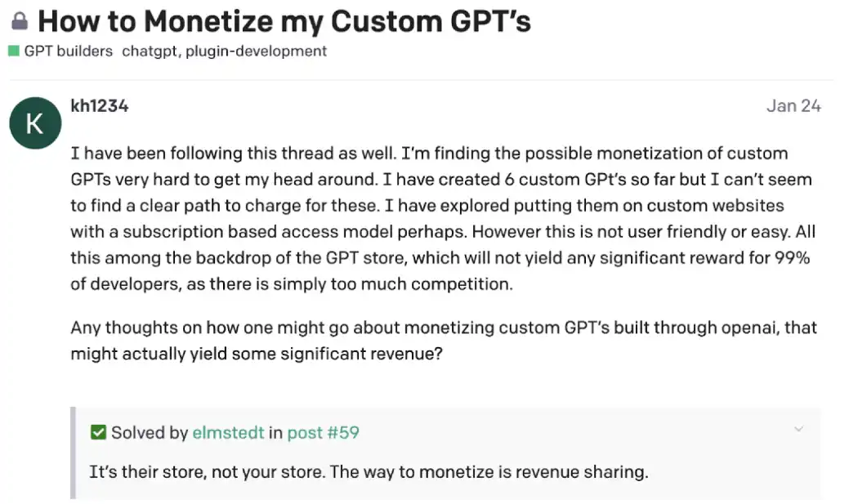Click the paragraph starting with Any thoughts
The width and height of the screenshot is (849, 504).
(x=441, y=341)
